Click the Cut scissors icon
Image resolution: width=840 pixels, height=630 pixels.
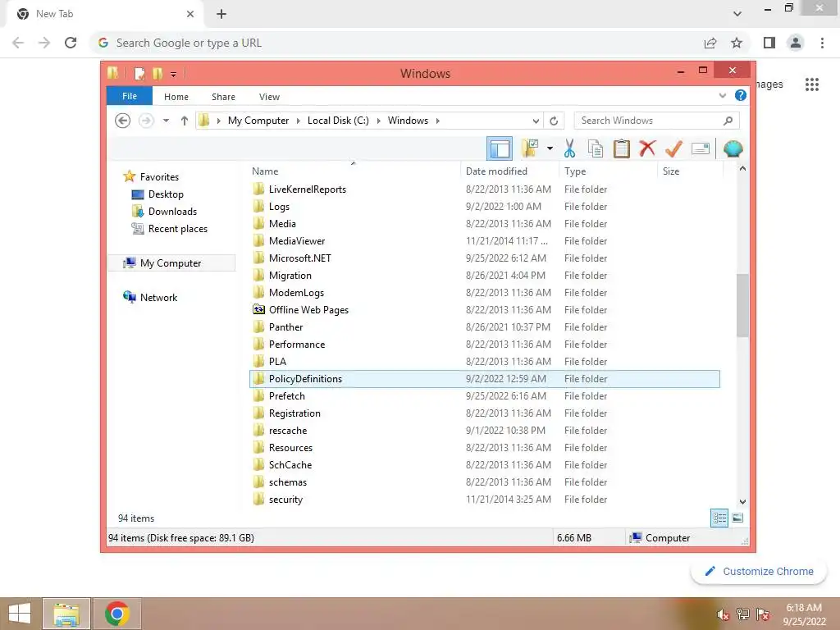coord(569,148)
